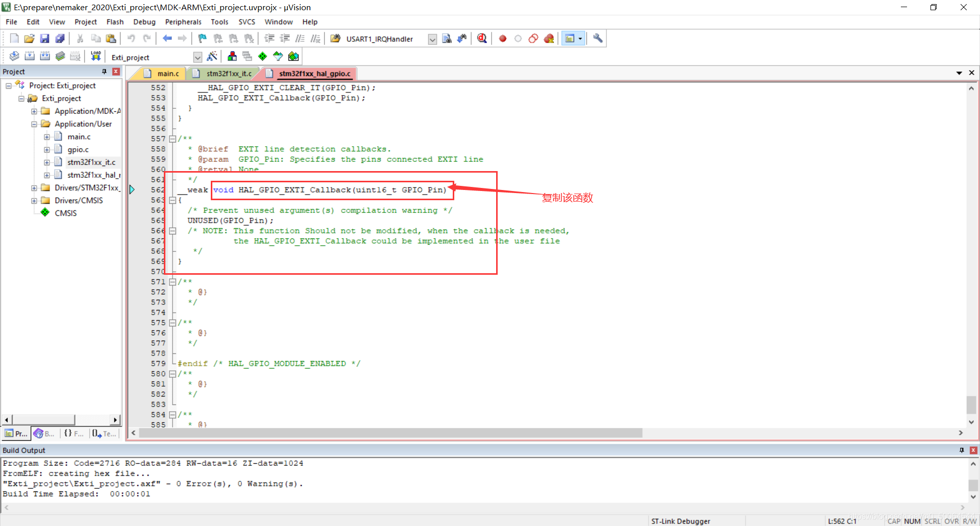
Task: Comment out the selected lines
Action: click(x=300, y=38)
